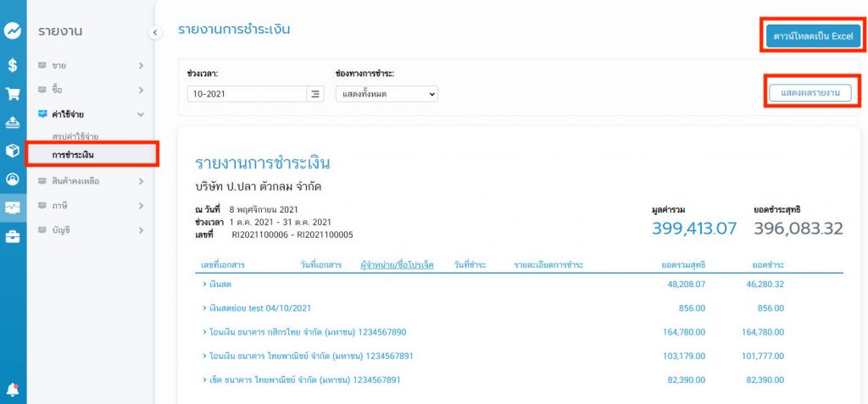Open date picker icon beside 10-2021

click(x=315, y=94)
